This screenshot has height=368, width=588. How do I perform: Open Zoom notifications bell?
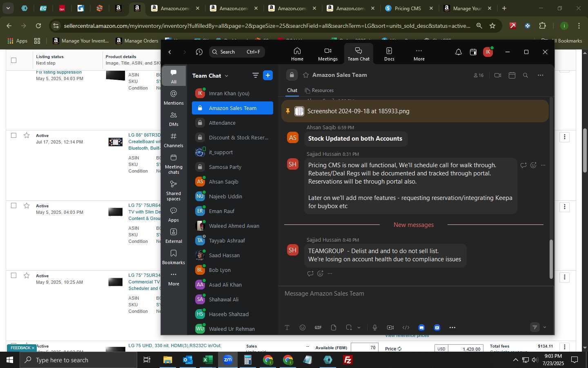coord(459,52)
